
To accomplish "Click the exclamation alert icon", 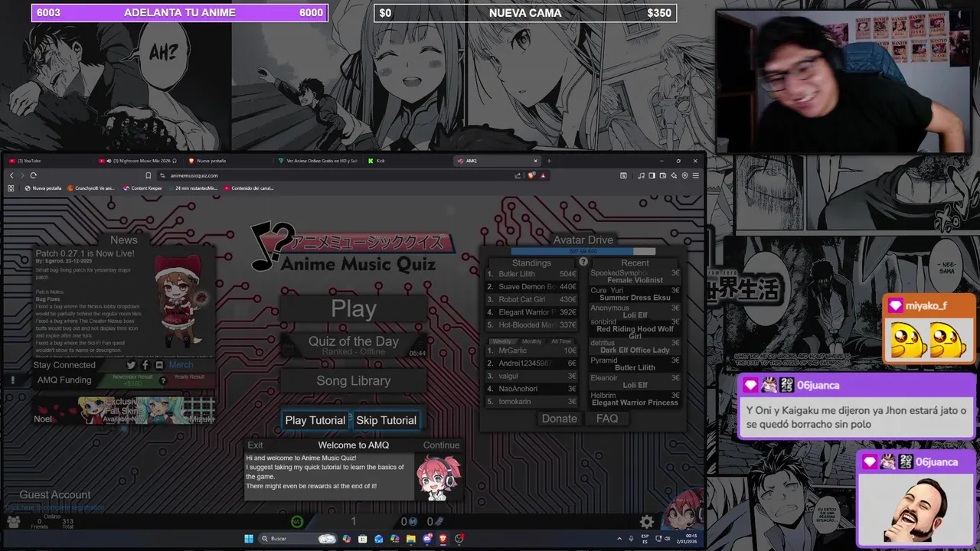I will (x=12, y=380).
